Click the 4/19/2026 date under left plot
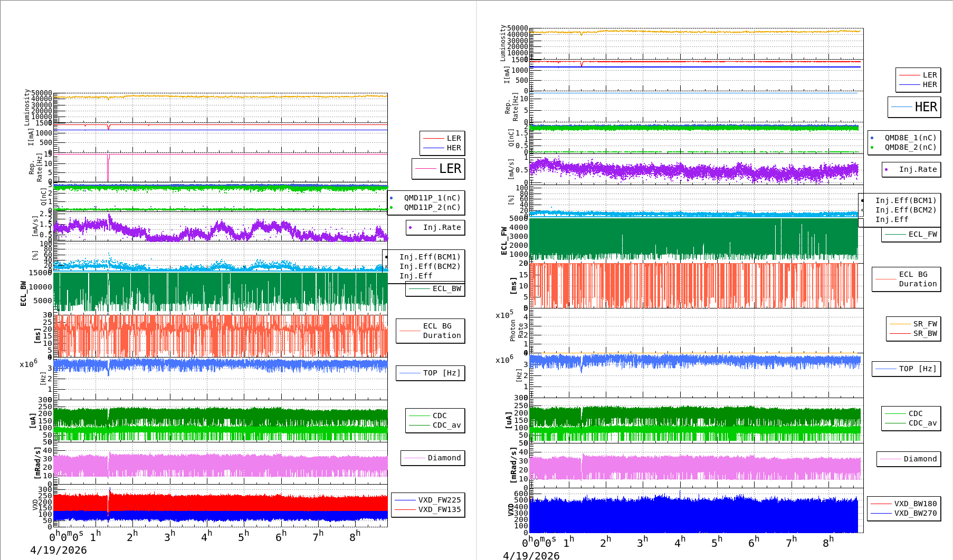Viewport: 953px width, 560px height. pos(58,550)
